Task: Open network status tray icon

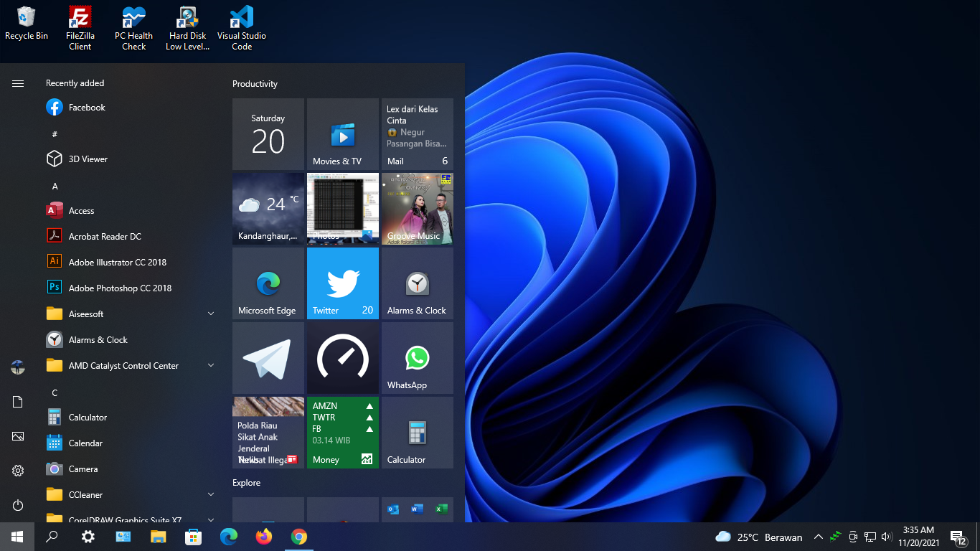Action: pos(870,537)
